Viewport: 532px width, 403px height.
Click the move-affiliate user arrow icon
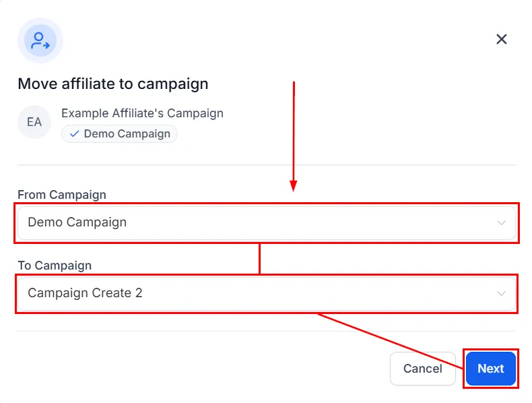(x=40, y=40)
